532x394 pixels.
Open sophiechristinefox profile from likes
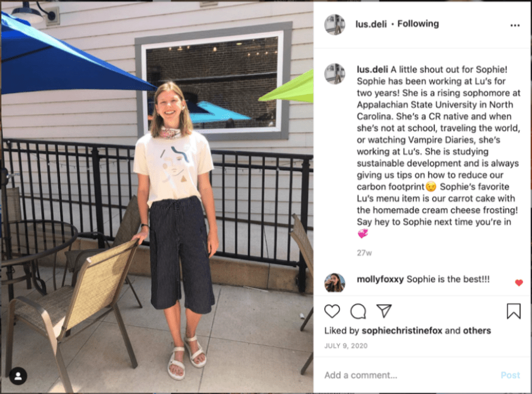[402, 330]
